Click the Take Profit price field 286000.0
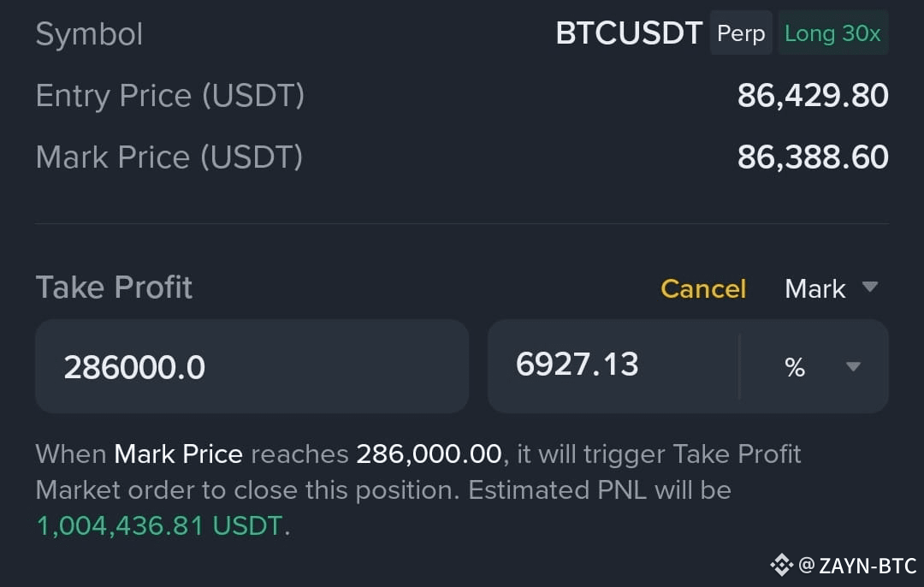The width and height of the screenshot is (924, 587). coord(252,366)
